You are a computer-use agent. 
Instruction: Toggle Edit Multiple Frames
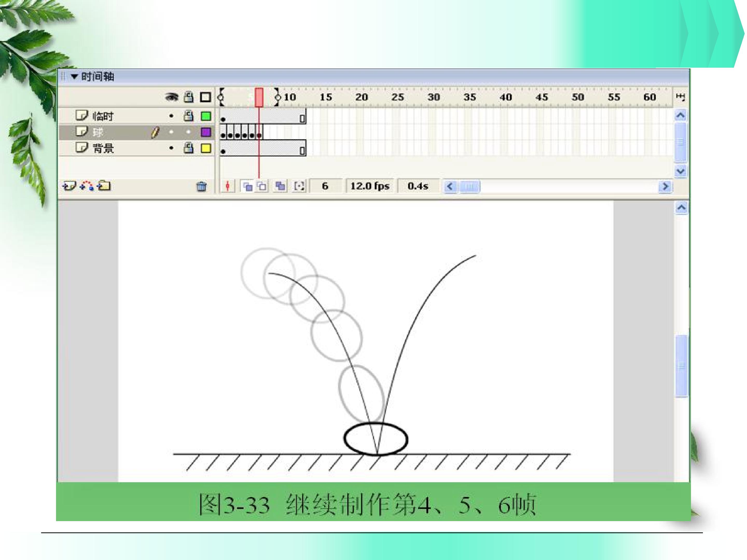click(280, 186)
